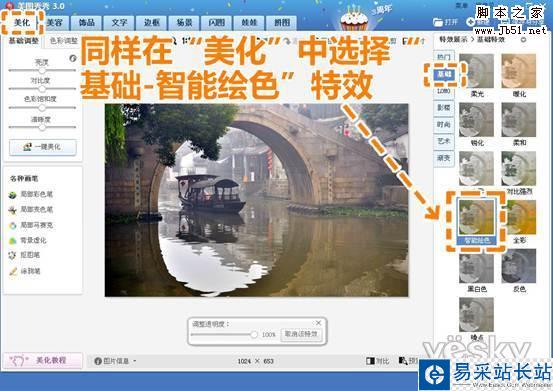Switch to the 拼图 tab
The image size is (553, 391).
pyautogui.click(x=282, y=23)
